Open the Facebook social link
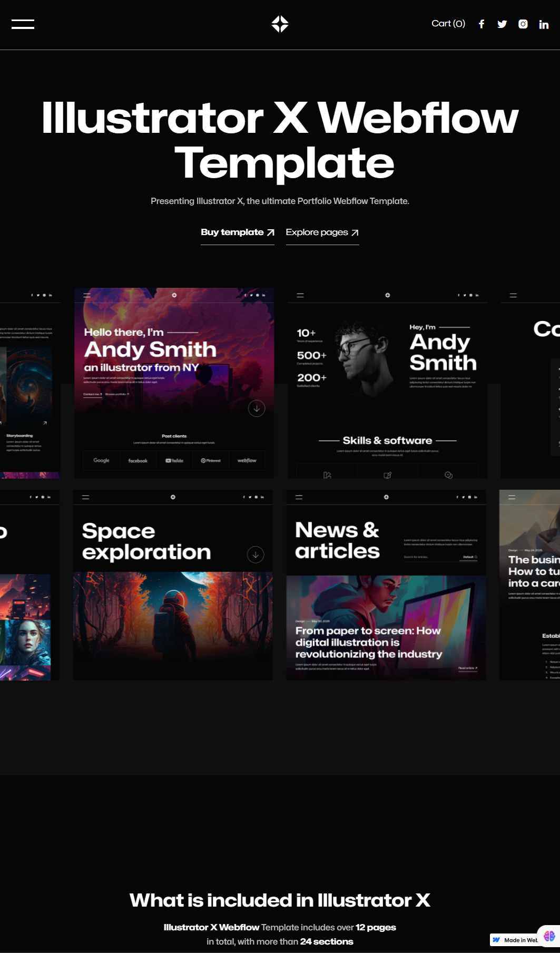Image resolution: width=560 pixels, height=953 pixels. tap(482, 24)
